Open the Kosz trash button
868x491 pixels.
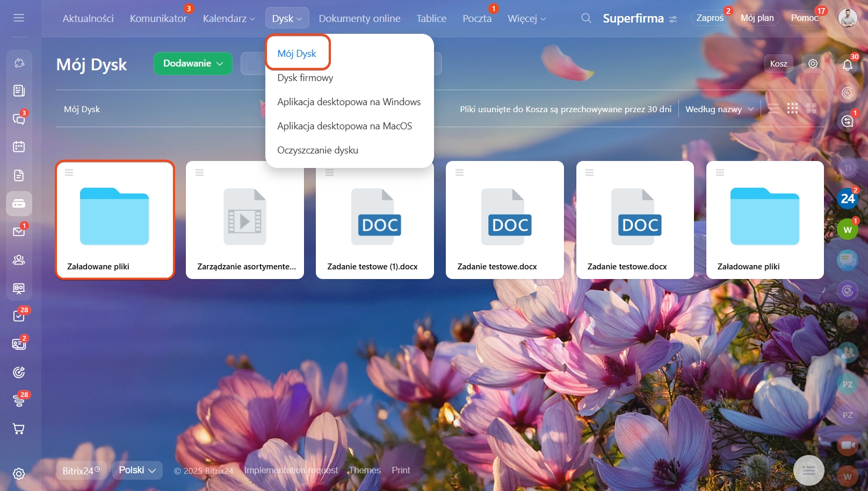[x=778, y=63]
